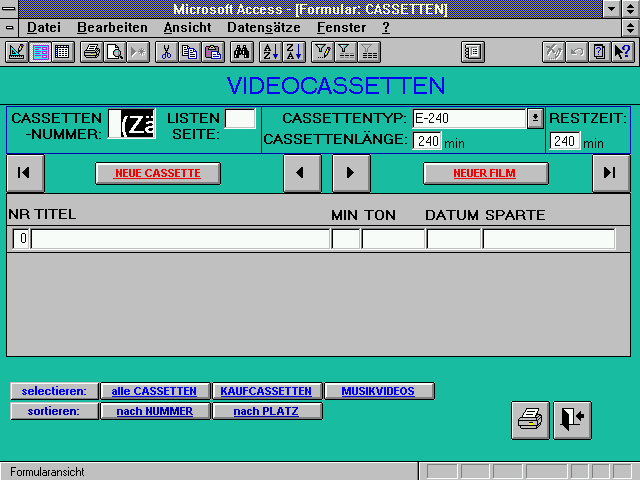Filter by MUSIKVIDEOS
The width and height of the screenshot is (640, 480).
click(379, 391)
